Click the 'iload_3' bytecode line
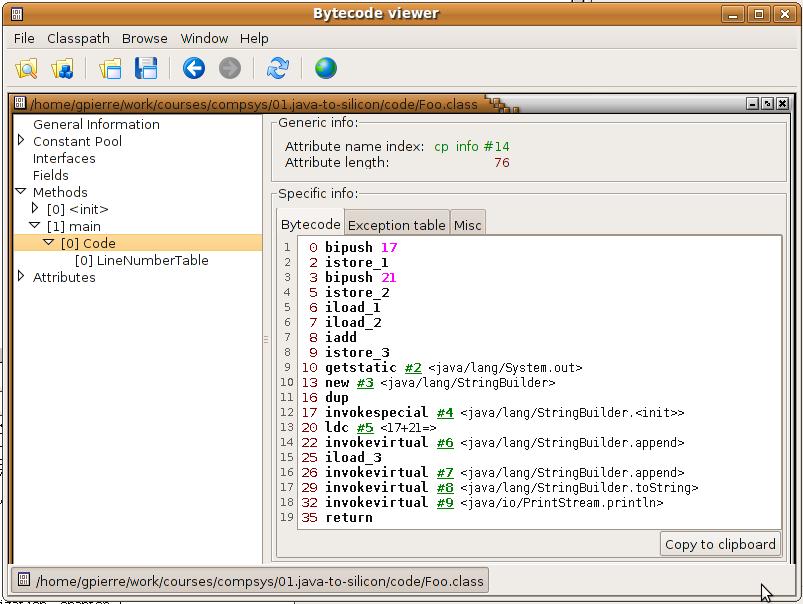 353,457
